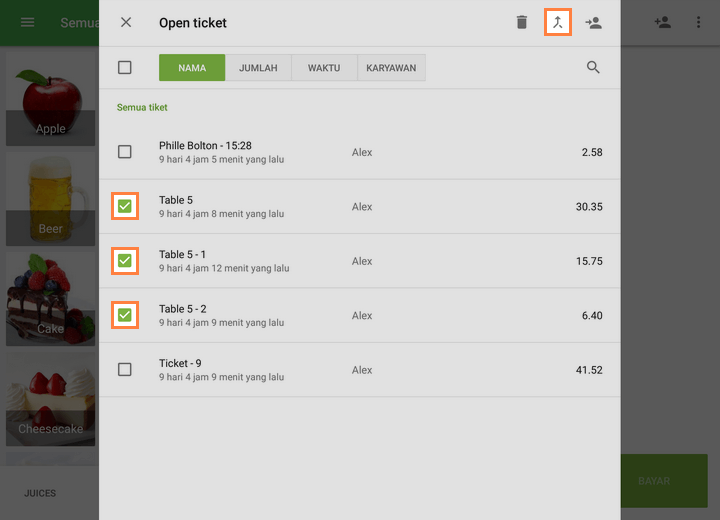Open the ticket search magnifier

tap(594, 68)
